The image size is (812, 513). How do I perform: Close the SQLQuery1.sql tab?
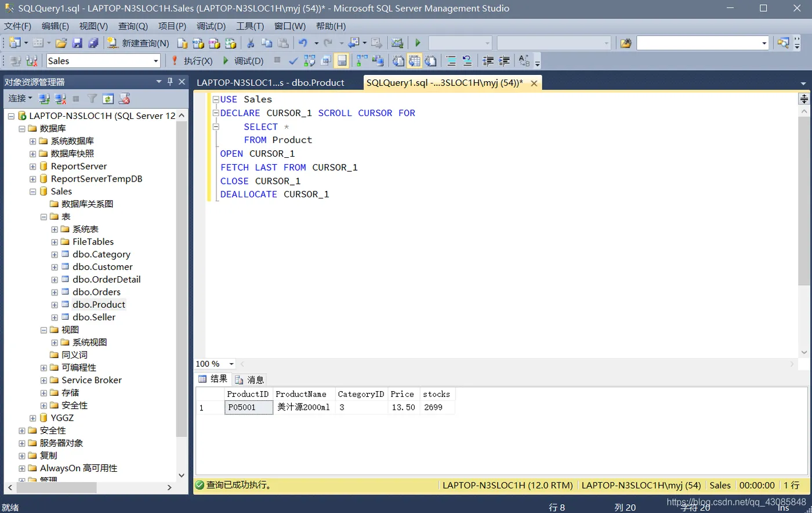534,83
